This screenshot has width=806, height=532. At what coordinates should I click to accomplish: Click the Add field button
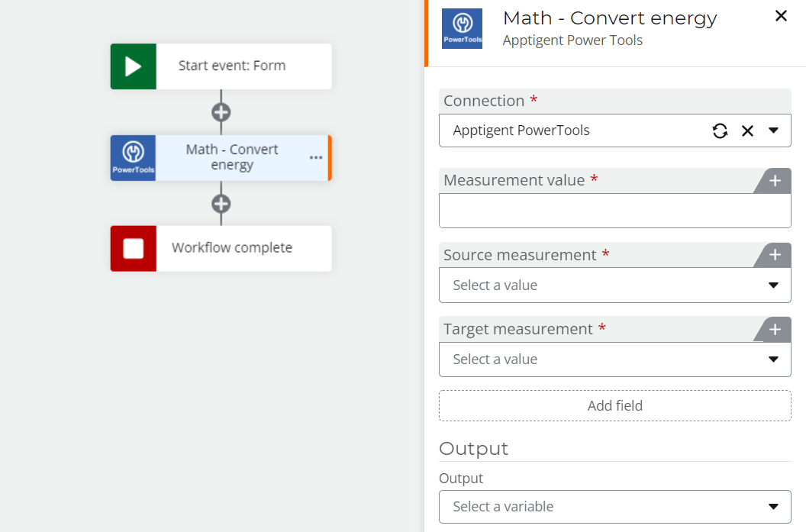614,406
